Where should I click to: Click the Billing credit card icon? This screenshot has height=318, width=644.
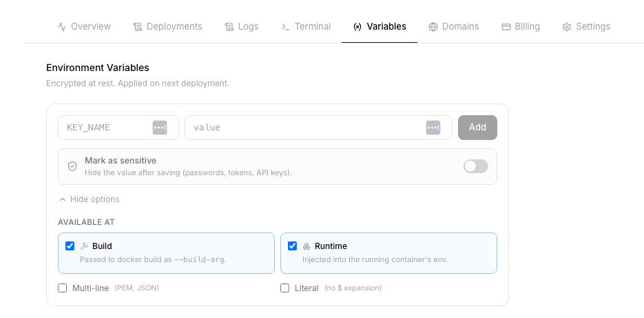[x=506, y=27]
